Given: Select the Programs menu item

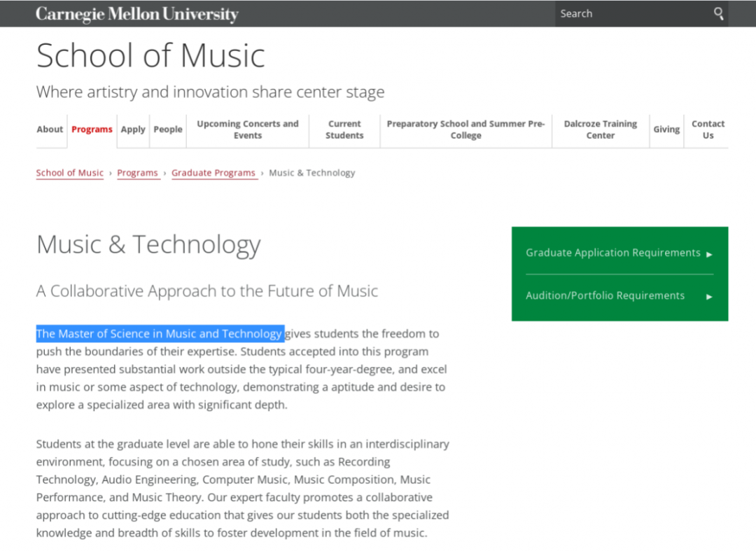Looking at the screenshot, I should pos(92,130).
